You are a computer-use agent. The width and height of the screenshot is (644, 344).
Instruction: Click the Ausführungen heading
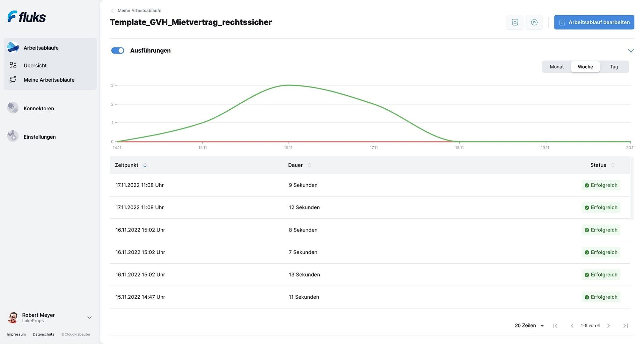point(150,50)
